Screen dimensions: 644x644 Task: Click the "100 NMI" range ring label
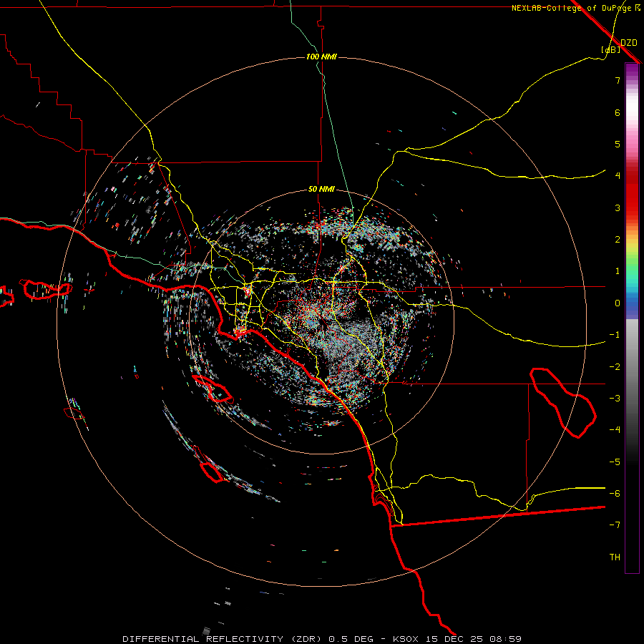[x=321, y=57]
